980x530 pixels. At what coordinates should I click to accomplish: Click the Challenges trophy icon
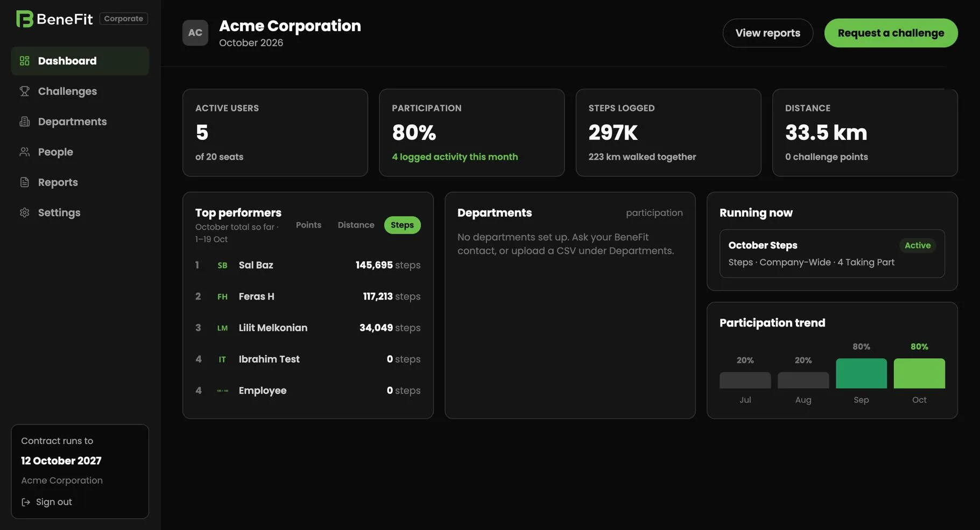click(25, 91)
